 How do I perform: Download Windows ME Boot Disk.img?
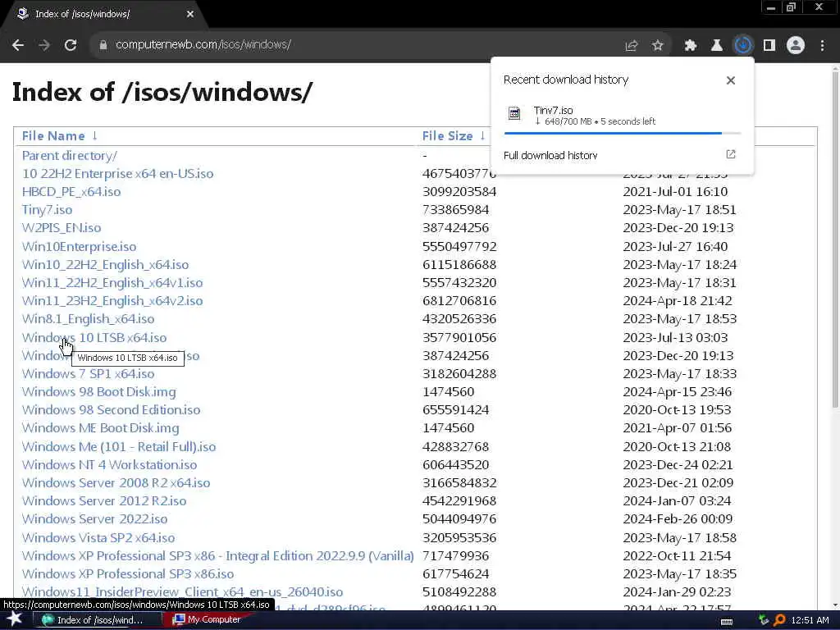click(x=101, y=428)
